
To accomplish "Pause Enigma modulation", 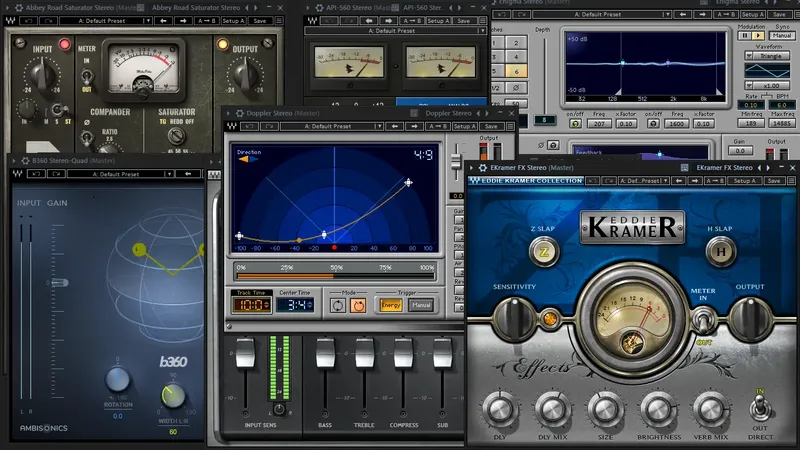I will [x=744, y=36].
